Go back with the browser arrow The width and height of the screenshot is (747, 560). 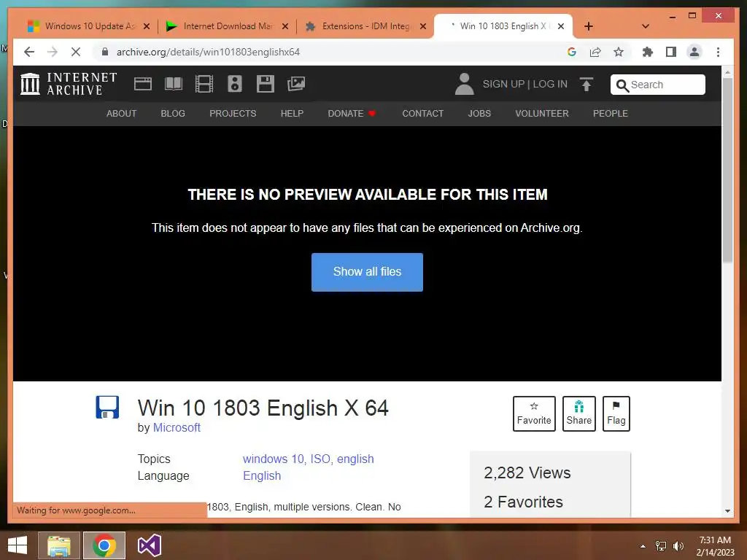pyautogui.click(x=29, y=52)
